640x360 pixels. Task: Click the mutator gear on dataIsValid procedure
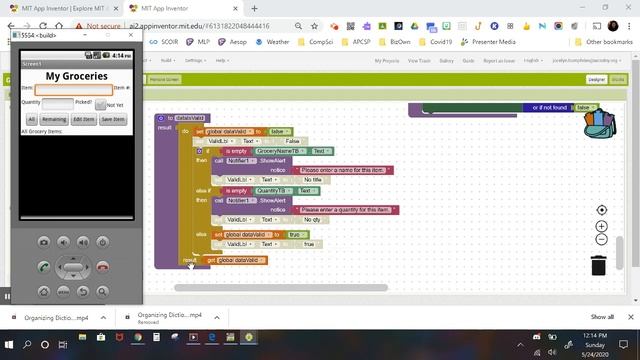click(x=161, y=118)
